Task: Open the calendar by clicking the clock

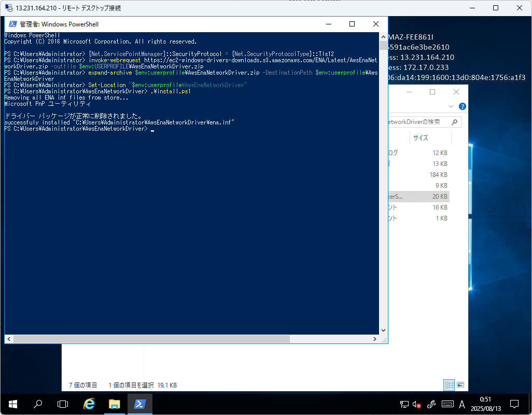Action: point(486,404)
